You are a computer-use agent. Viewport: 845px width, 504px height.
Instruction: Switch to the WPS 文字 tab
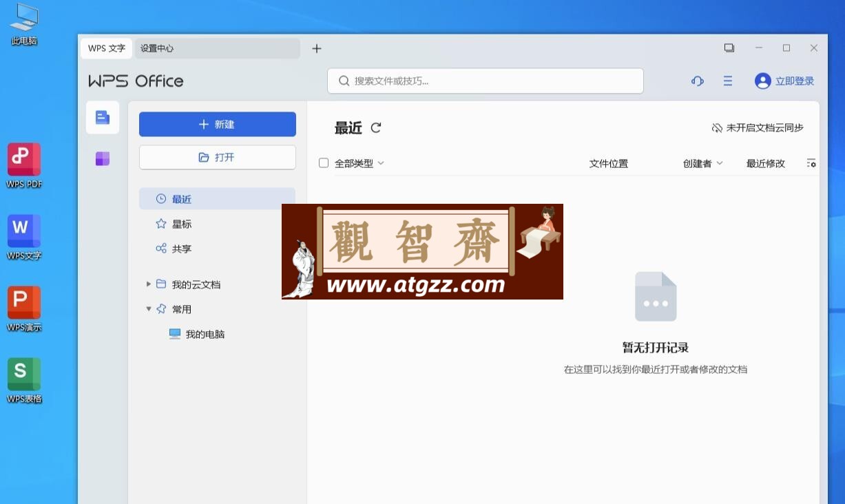pos(107,48)
